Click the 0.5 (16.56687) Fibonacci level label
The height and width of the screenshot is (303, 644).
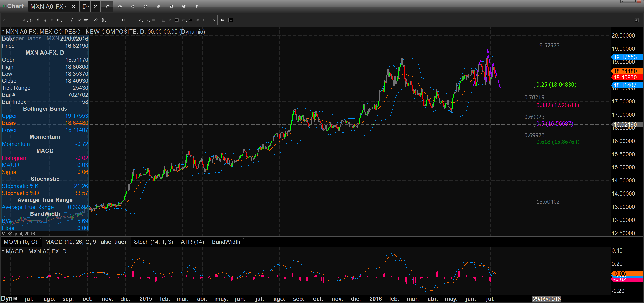pyautogui.click(x=555, y=124)
